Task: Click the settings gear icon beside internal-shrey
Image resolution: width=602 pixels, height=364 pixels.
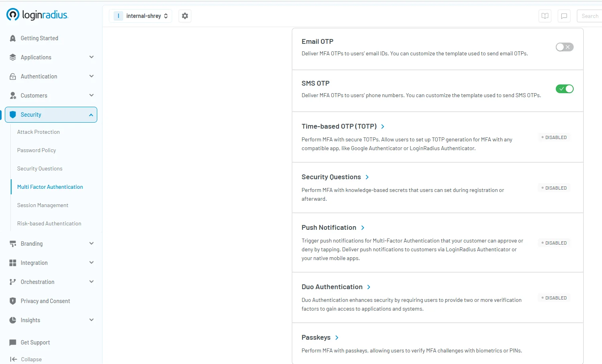Action: tap(185, 16)
